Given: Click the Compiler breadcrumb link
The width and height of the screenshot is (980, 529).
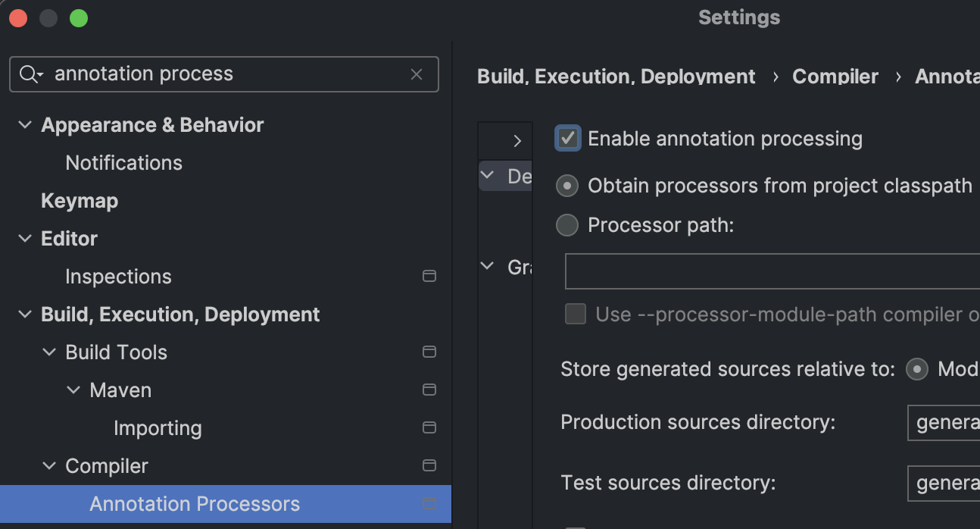Looking at the screenshot, I should [835, 77].
